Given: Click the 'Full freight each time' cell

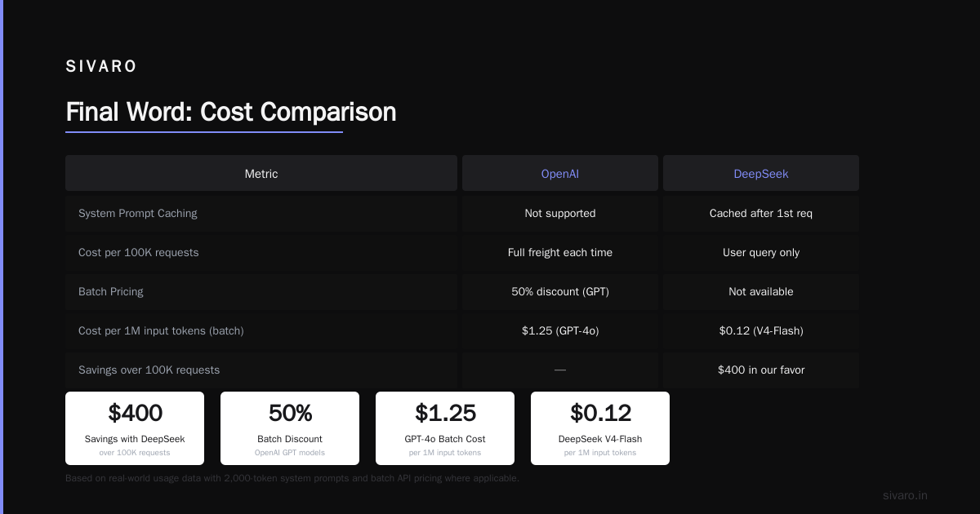Looking at the screenshot, I should point(560,252).
